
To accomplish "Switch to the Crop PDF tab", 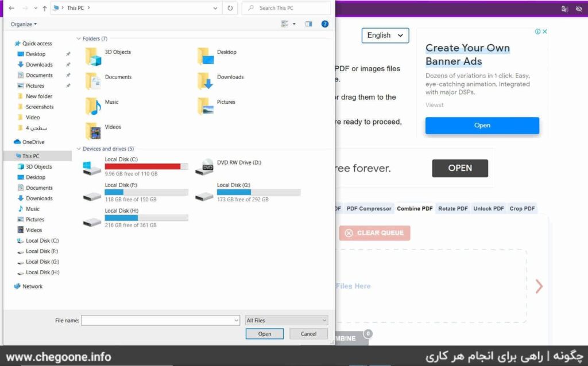I will 522,209.
